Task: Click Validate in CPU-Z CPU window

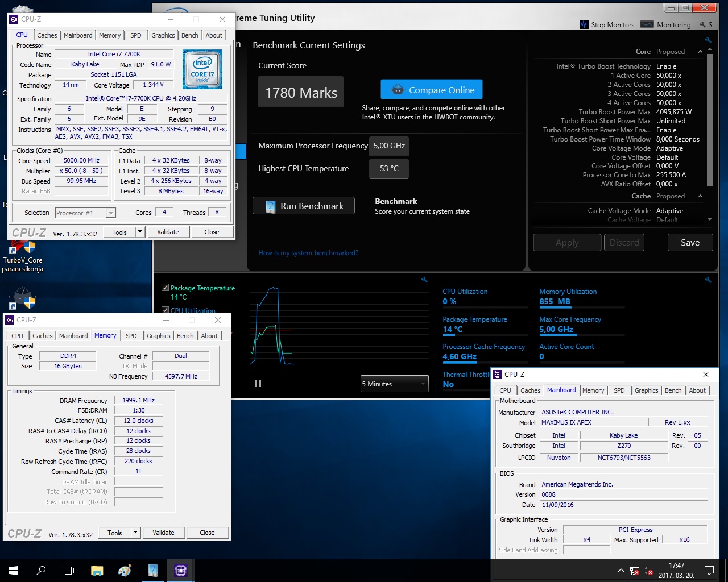Action: [168, 232]
